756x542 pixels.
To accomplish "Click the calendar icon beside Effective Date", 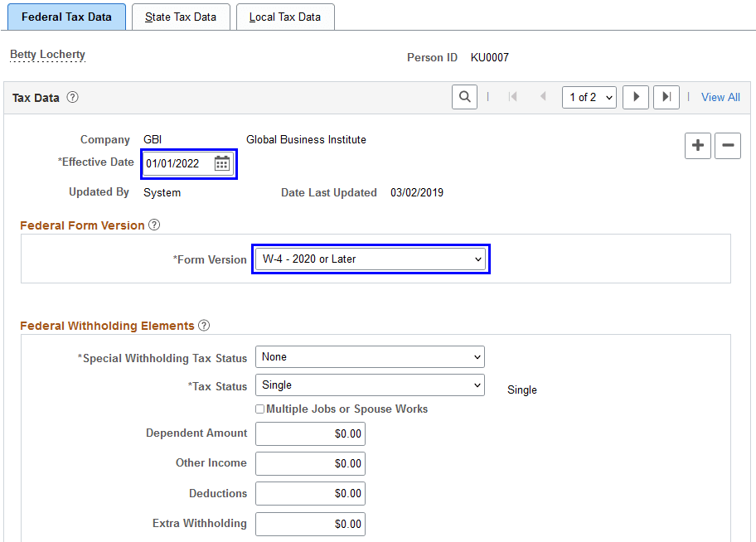I will (222, 162).
